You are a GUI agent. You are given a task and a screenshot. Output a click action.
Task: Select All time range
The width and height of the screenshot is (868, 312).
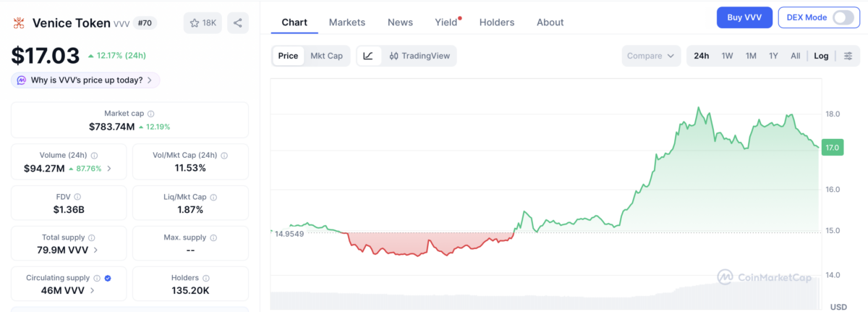(x=795, y=56)
